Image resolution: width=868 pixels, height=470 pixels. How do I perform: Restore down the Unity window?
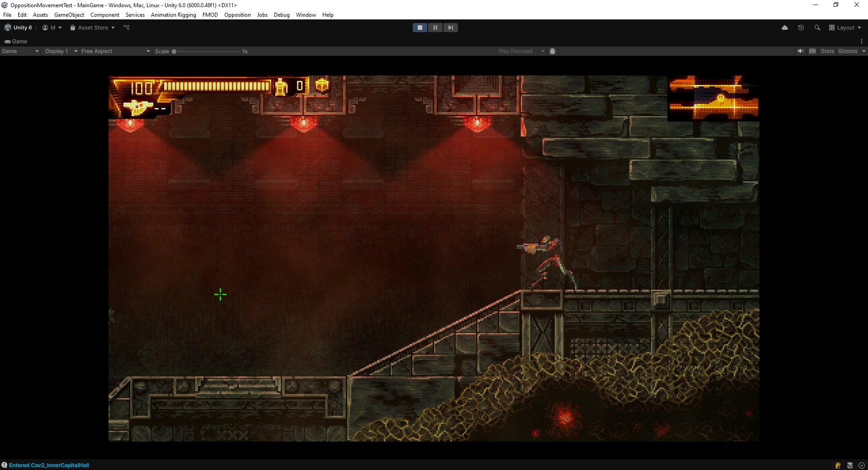(836, 5)
